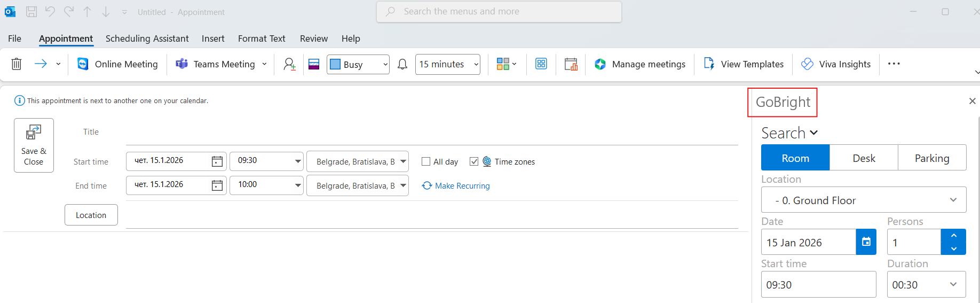Open the Categorize colored squares icon
980x303 pixels.
[506, 64]
